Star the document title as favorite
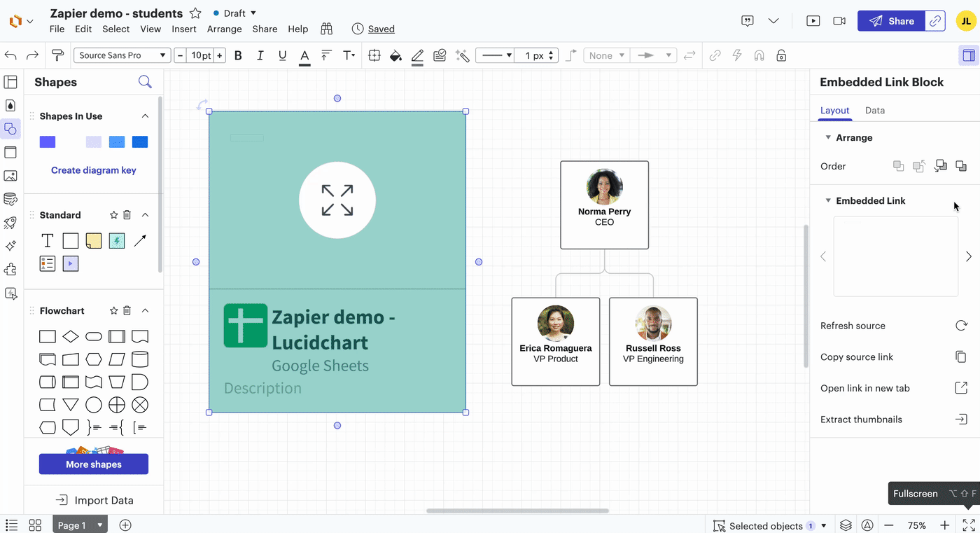Screen dimensions: 980x533 coord(195,13)
